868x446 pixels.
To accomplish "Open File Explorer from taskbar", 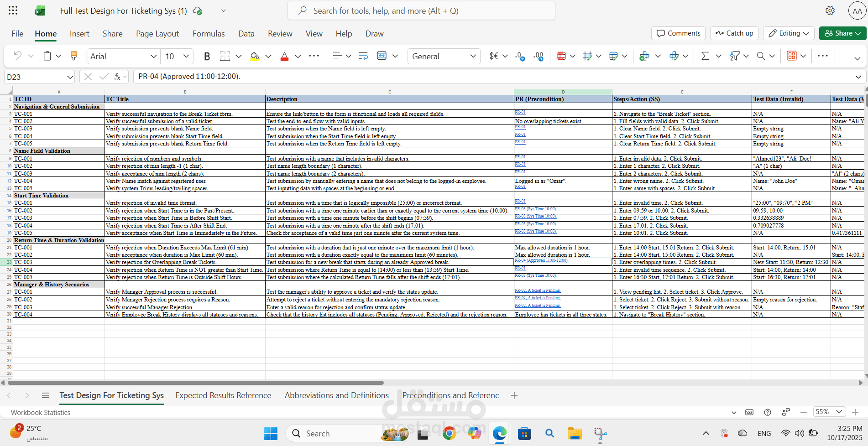I will pos(575,433).
